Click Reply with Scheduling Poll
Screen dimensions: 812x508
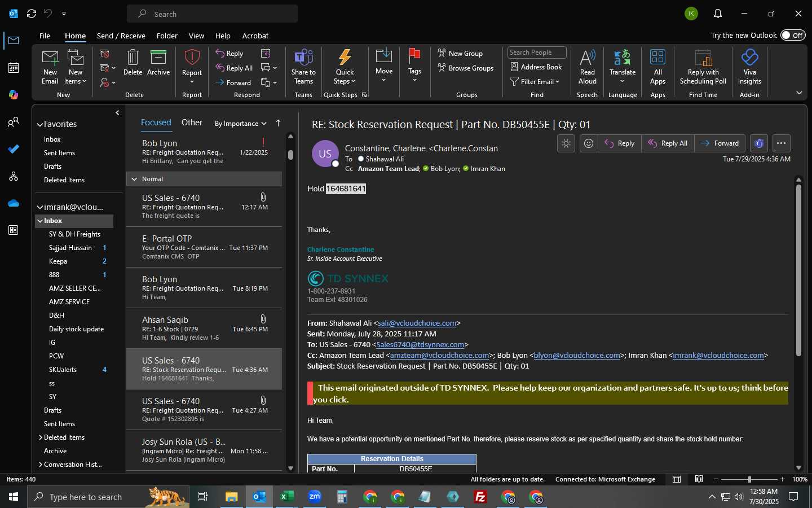coord(703,67)
